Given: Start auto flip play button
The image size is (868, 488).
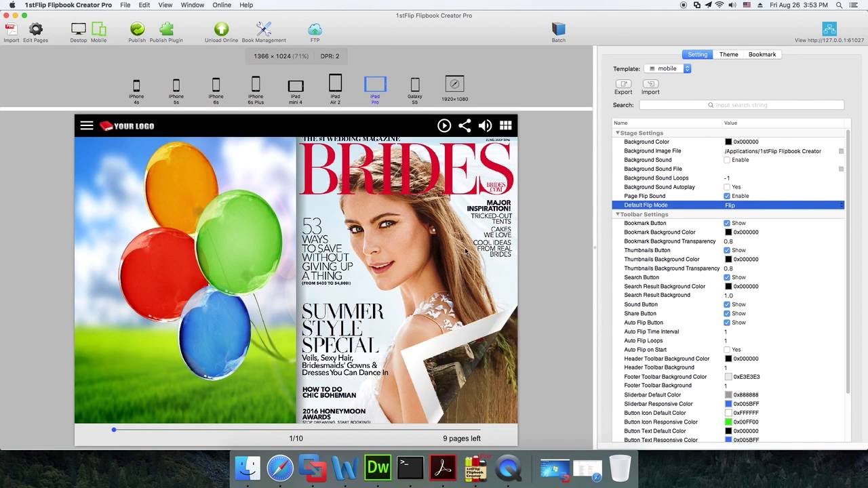Looking at the screenshot, I should click(x=444, y=125).
